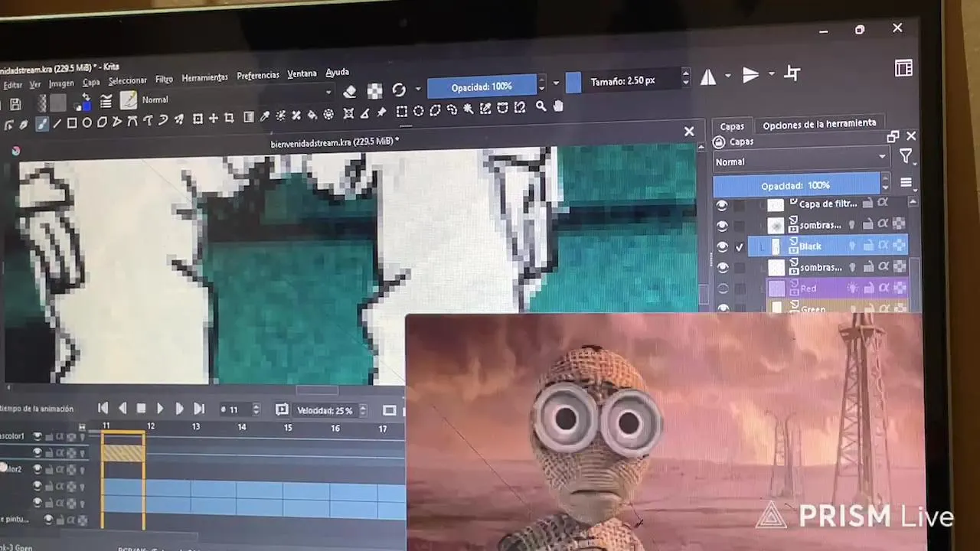Viewport: 980px width, 551px height.
Task: Select the Zoom magnifier tool
Action: click(x=541, y=106)
